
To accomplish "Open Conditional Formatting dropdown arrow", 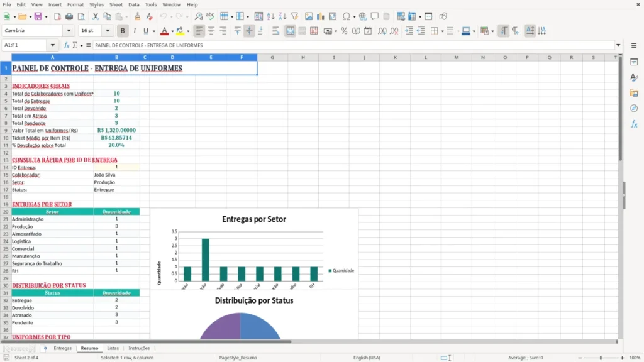I will pyautogui.click(x=492, y=31).
